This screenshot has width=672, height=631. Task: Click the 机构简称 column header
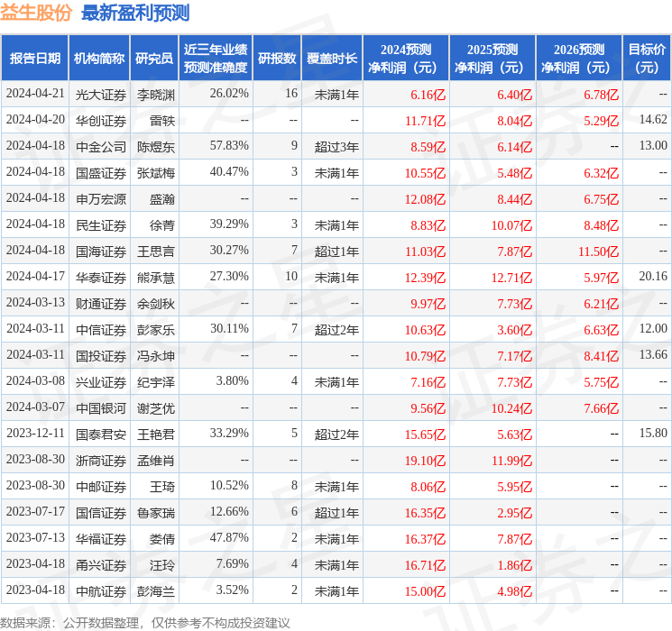click(x=99, y=58)
